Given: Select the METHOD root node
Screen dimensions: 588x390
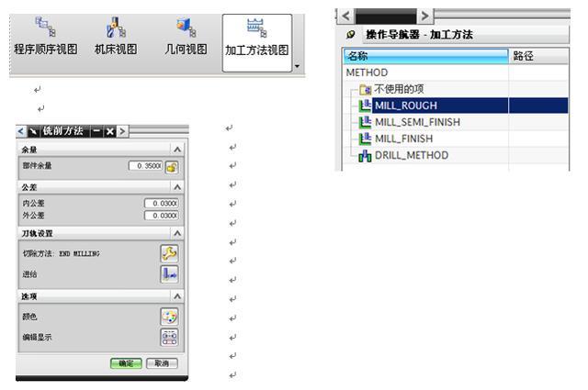Looking at the screenshot, I should click(x=367, y=72).
